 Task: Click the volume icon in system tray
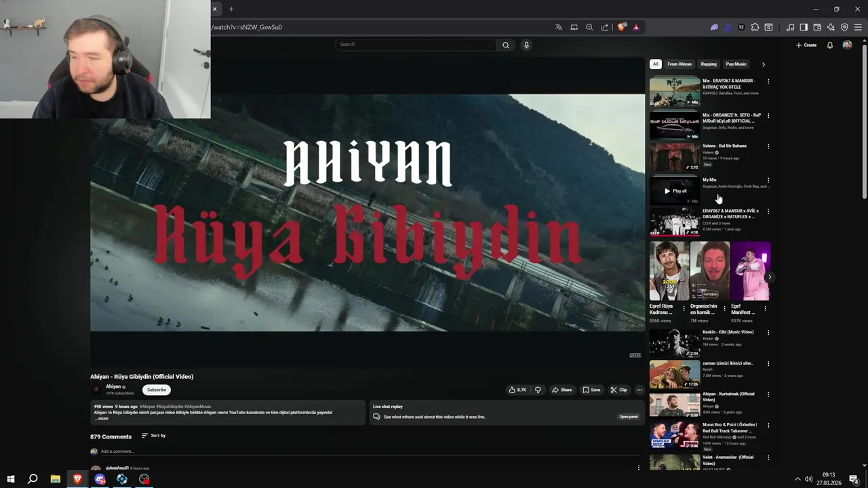pyautogui.click(x=808, y=479)
